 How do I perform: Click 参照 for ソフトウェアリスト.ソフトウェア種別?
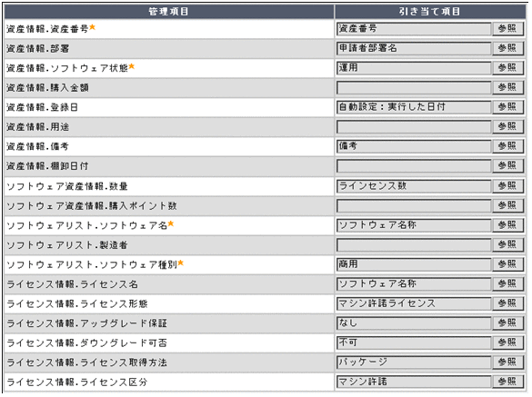[x=507, y=264]
